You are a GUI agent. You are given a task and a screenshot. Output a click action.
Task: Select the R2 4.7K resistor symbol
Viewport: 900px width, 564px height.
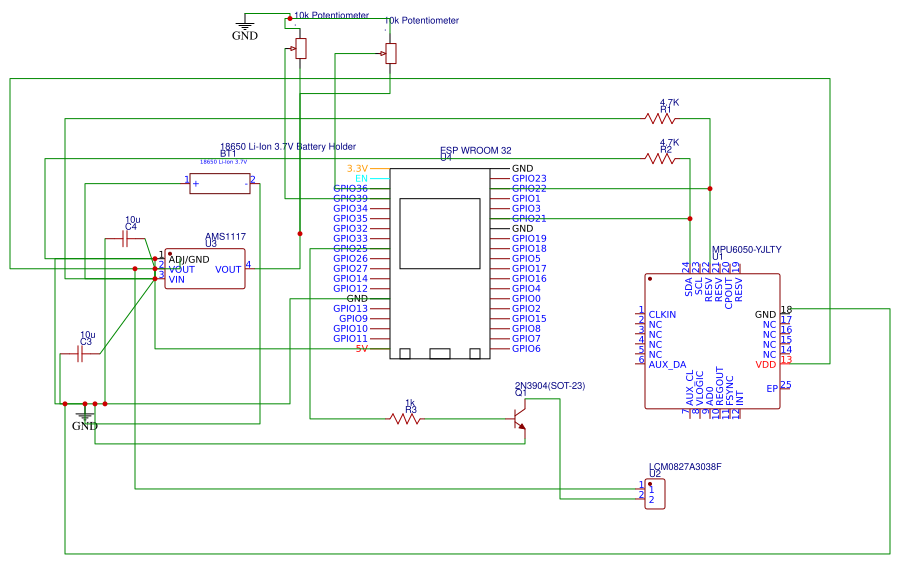[x=660, y=158]
